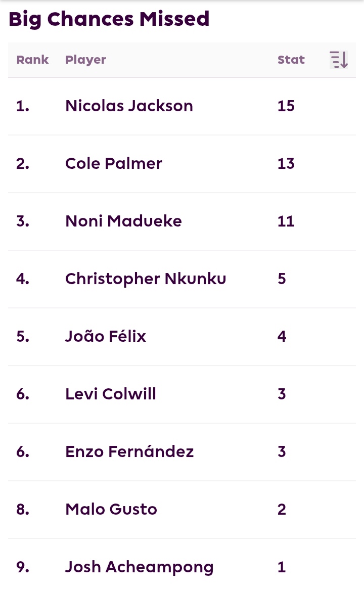The width and height of the screenshot is (364, 591).
Task: Open Levi Colwill's profile
Action: point(111,394)
